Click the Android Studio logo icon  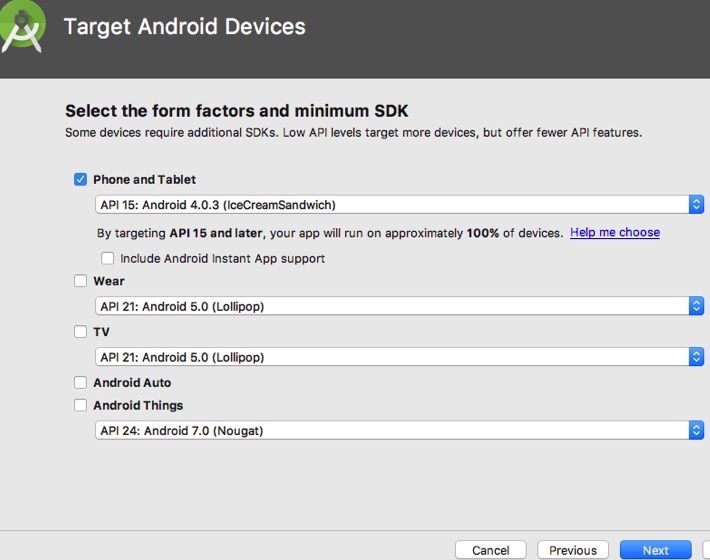22,26
